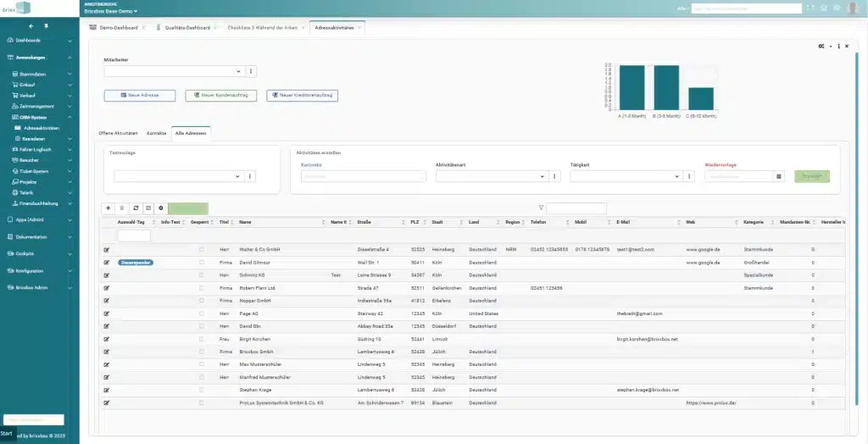Edit the Birgit Korchen entry
The image size is (868, 444).
pyautogui.click(x=106, y=339)
